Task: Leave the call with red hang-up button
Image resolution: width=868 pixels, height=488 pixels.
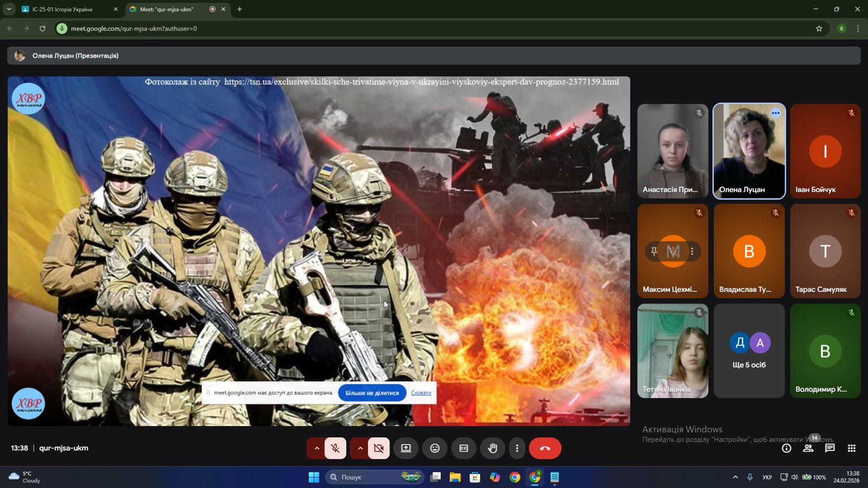Action: coord(545,448)
